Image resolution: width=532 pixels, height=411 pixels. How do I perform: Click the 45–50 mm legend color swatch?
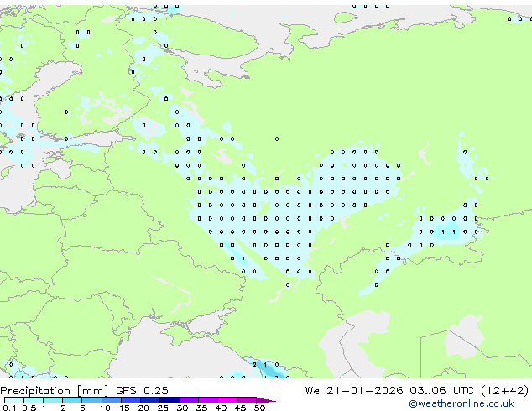(x=247, y=400)
